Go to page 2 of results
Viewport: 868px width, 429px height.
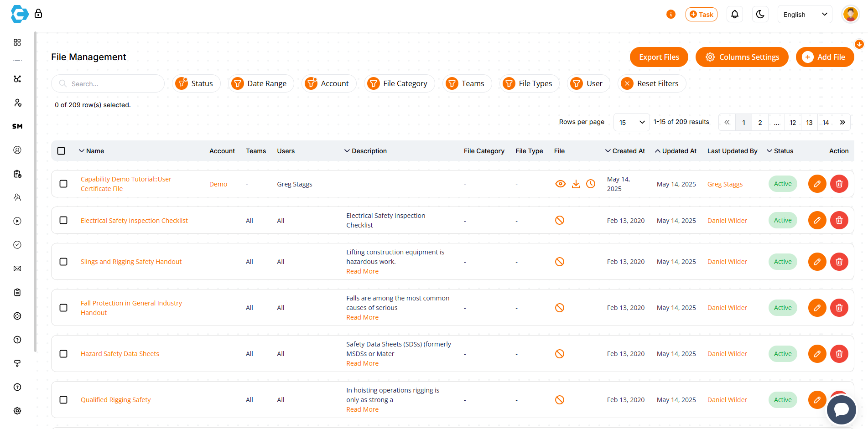pos(760,122)
